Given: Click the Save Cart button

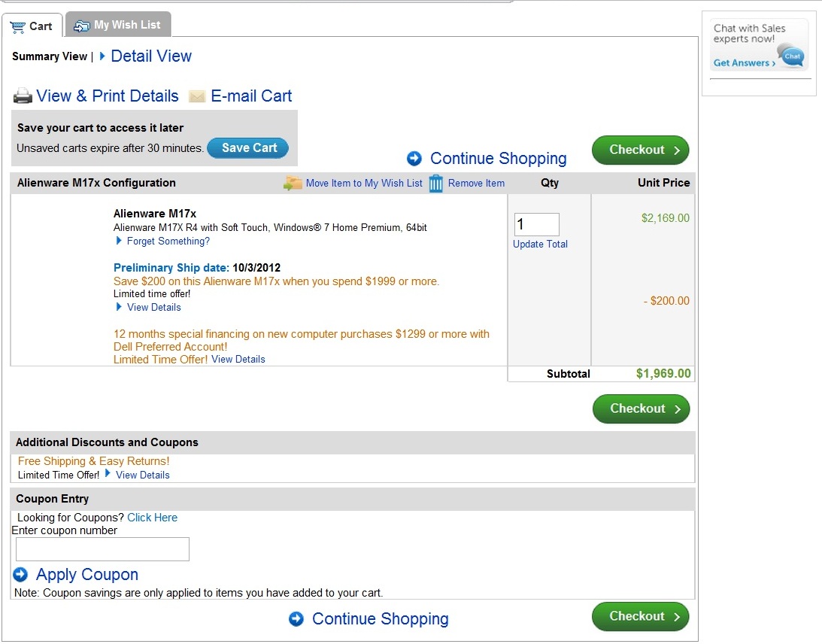Looking at the screenshot, I should coord(248,148).
